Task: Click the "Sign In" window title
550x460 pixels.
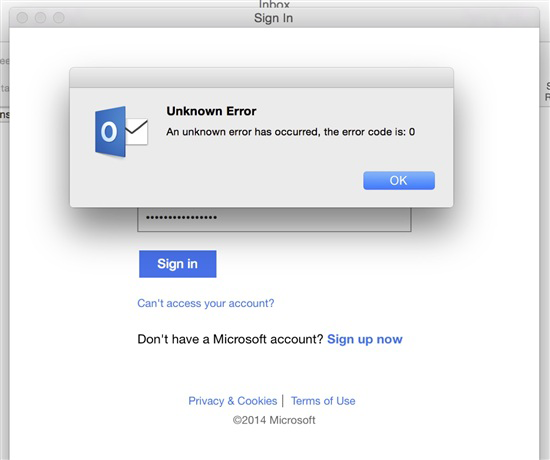Action: click(x=274, y=18)
